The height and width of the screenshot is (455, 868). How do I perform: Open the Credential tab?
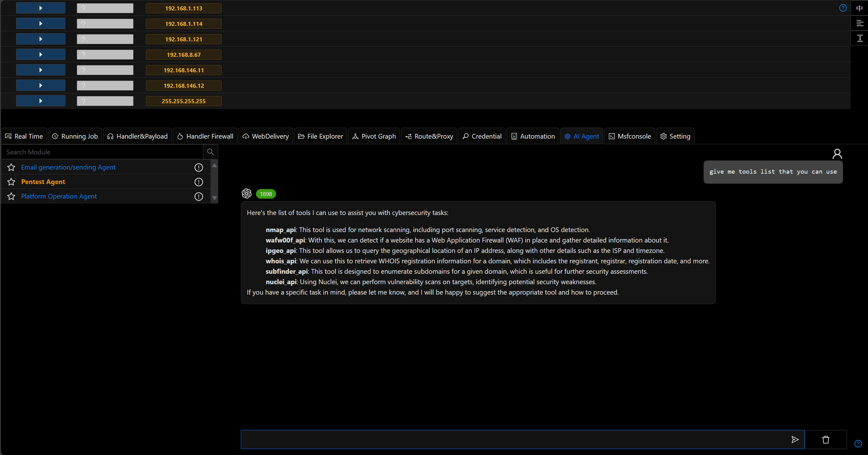point(482,136)
